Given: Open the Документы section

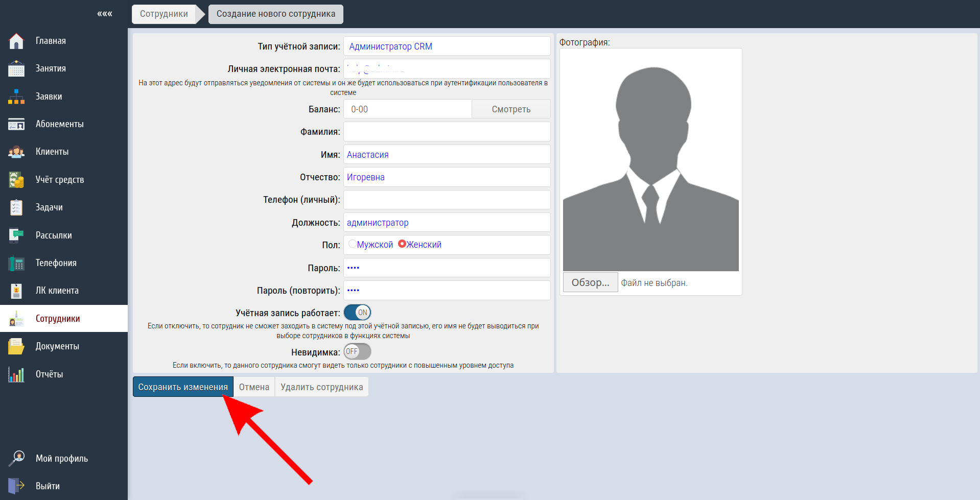Looking at the screenshot, I should (x=57, y=346).
